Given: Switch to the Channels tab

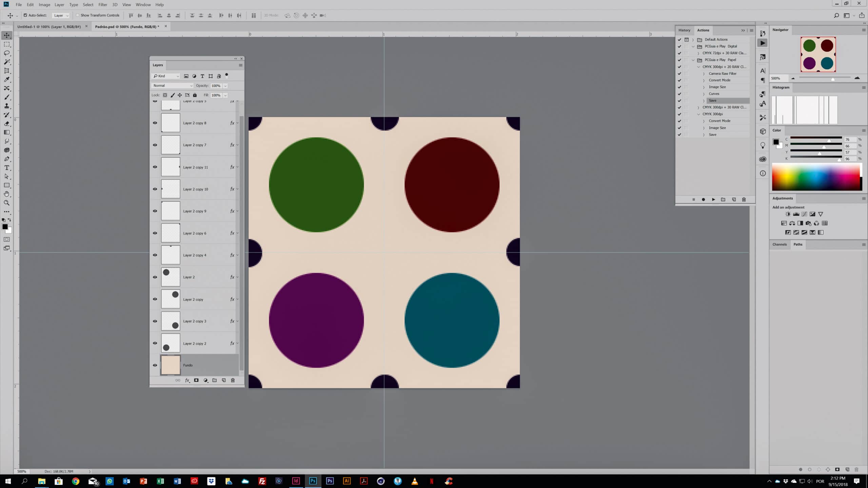Looking at the screenshot, I should [x=780, y=244].
